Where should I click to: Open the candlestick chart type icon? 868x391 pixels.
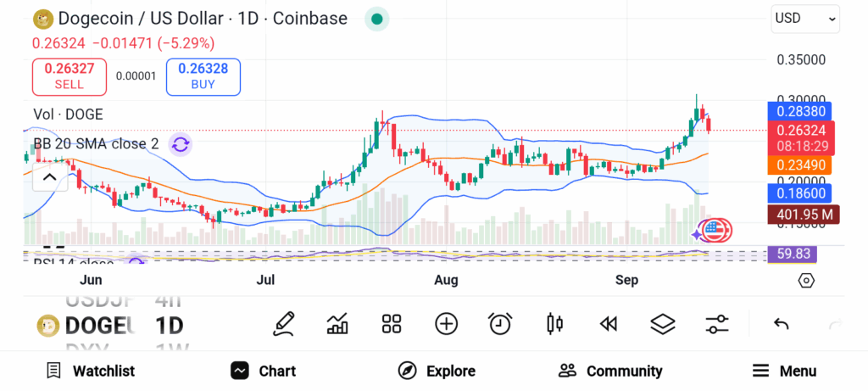(555, 323)
